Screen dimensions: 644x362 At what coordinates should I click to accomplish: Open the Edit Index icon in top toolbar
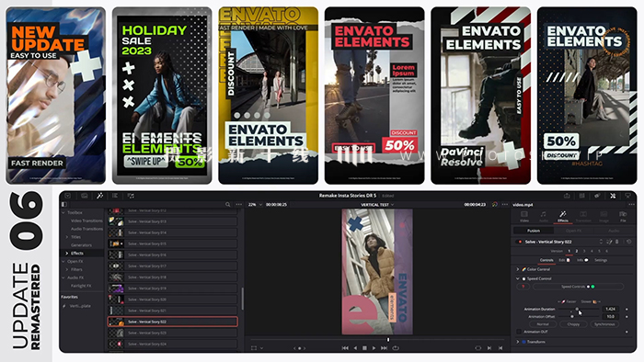[x=115, y=196]
